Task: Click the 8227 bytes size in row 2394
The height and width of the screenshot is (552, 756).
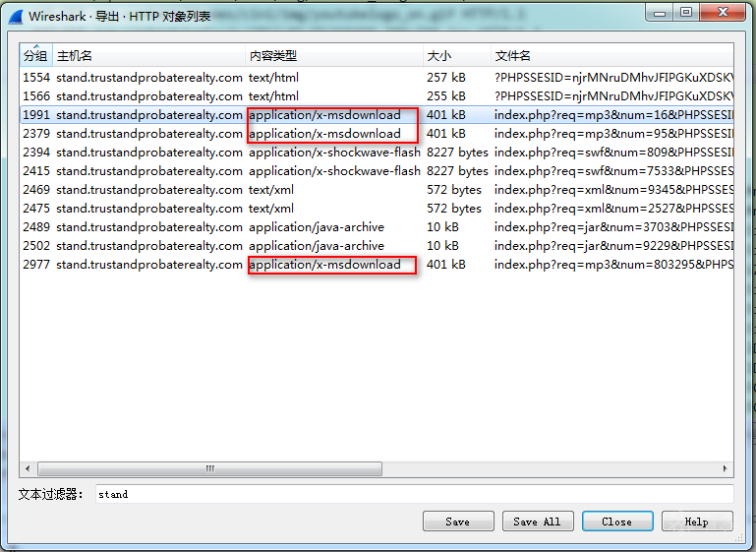Action: pyautogui.click(x=457, y=153)
